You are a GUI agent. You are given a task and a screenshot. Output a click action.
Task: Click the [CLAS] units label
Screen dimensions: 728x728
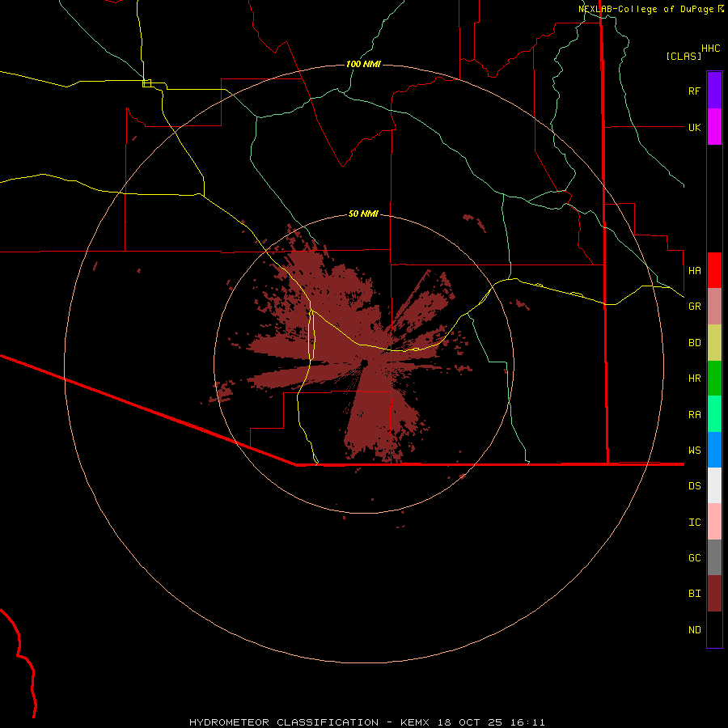click(684, 56)
